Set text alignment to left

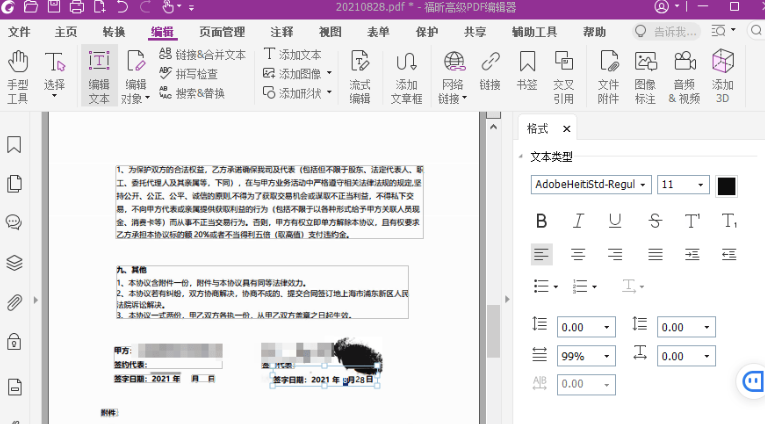point(542,254)
